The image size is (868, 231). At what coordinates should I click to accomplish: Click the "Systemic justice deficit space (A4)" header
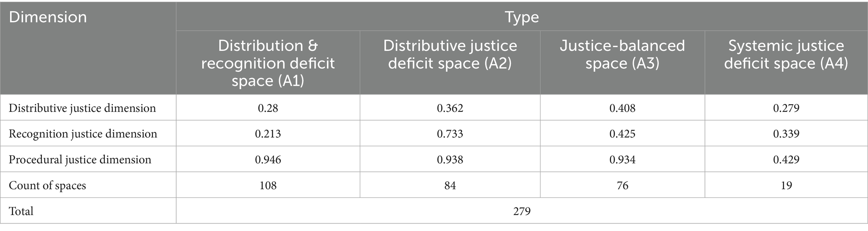pyautogui.click(x=786, y=55)
